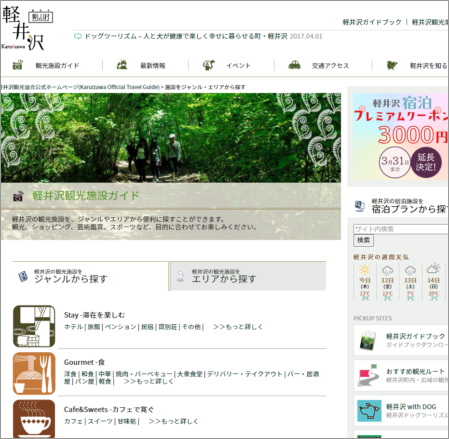Screen dimensions: 449x439
Task: Click the Karuizawa logo at top left
Action: pyautogui.click(x=27, y=29)
